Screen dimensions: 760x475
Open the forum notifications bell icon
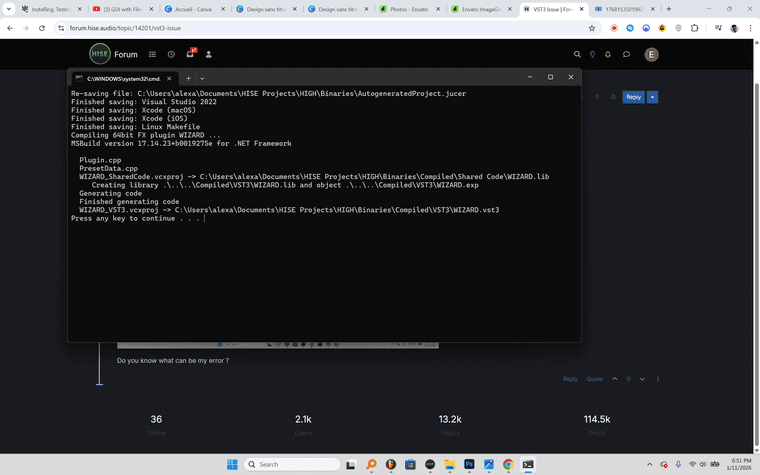(x=608, y=54)
